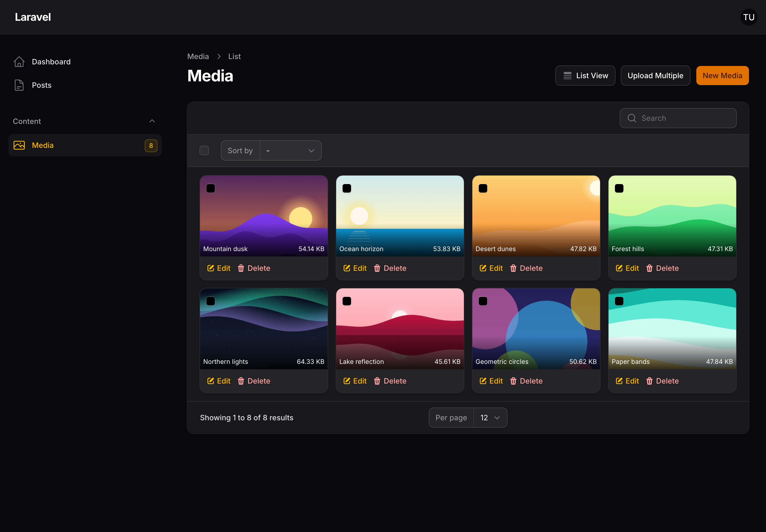Click the trash icon for Forest hills
Viewport: 766px width, 532px height.
[649, 268]
